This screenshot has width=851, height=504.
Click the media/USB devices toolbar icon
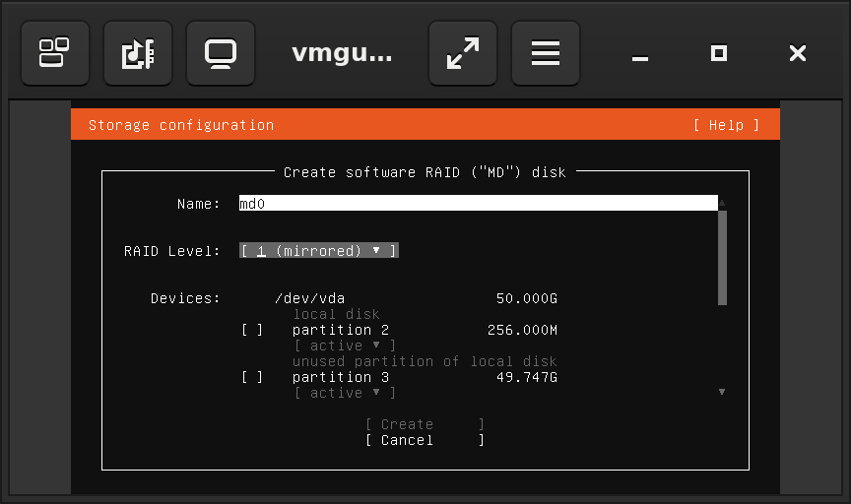tap(138, 53)
